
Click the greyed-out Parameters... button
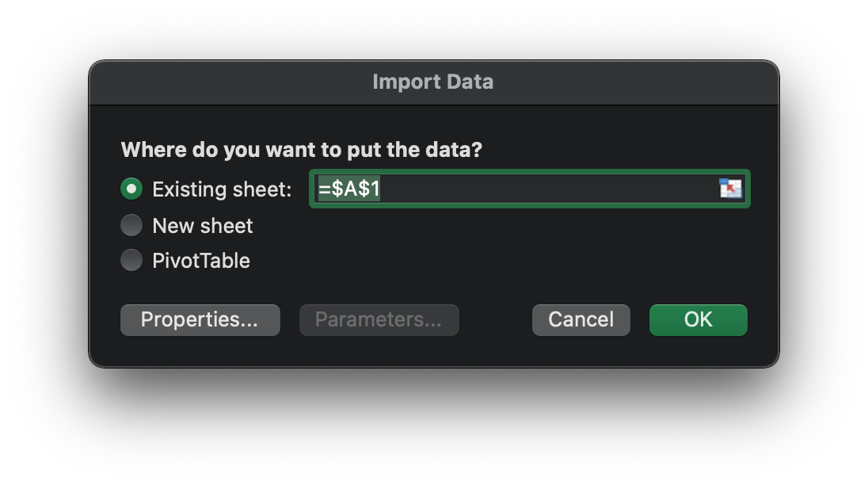pyautogui.click(x=379, y=320)
